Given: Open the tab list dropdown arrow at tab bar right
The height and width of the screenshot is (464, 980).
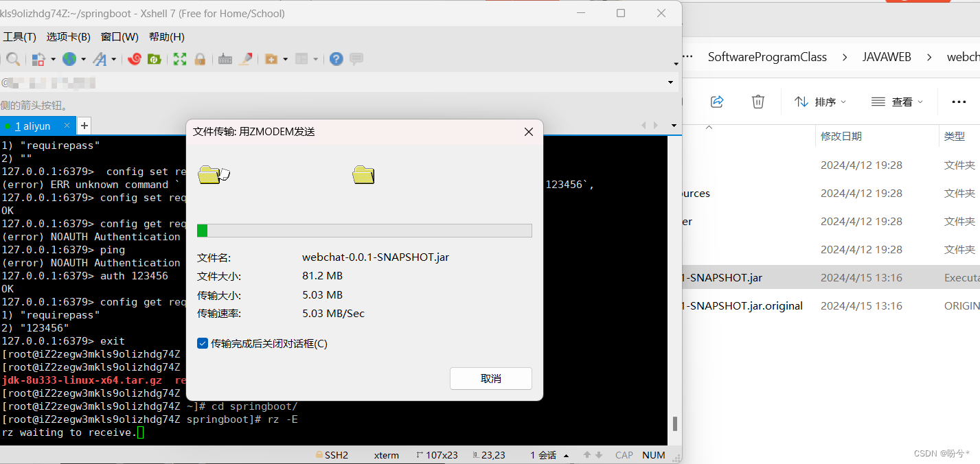Looking at the screenshot, I should [674, 126].
